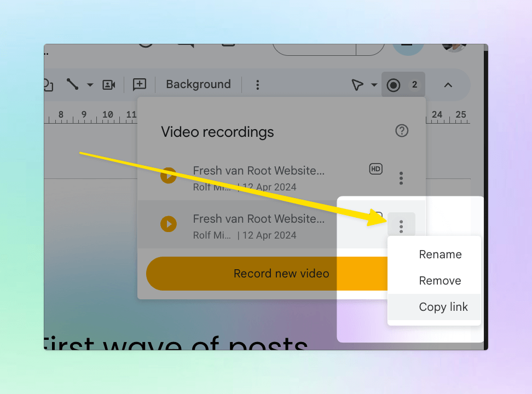Expand the pointer tool dropdown arrow
Screen dimensions: 532x394
coord(374,85)
